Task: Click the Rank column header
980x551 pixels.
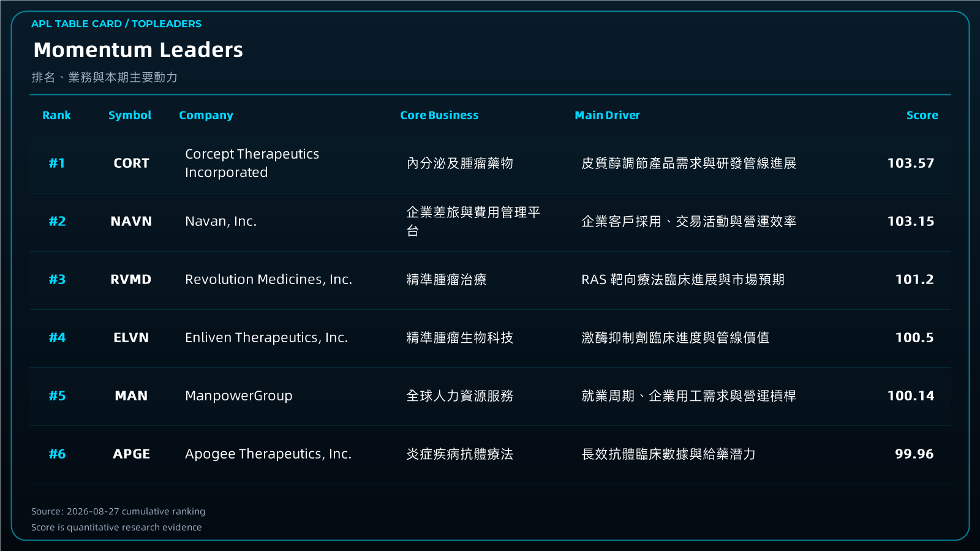Action: pos(56,115)
